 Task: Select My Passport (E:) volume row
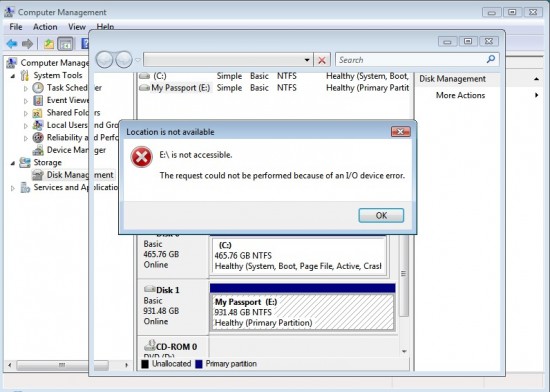[274, 88]
